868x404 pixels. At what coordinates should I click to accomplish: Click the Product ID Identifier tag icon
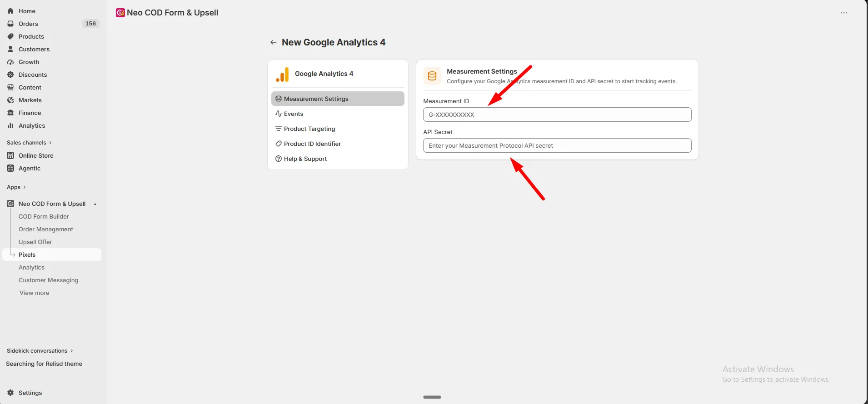tap(279, 144)
